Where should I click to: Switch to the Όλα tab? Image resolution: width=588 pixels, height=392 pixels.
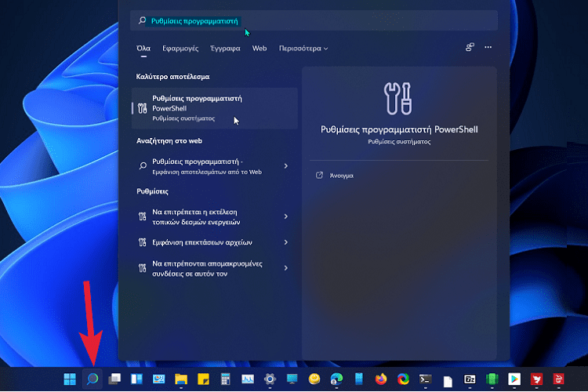143,49
